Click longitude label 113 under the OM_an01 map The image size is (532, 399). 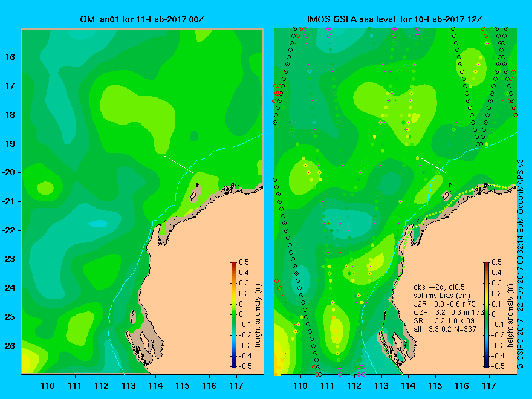tap(129, 386)
